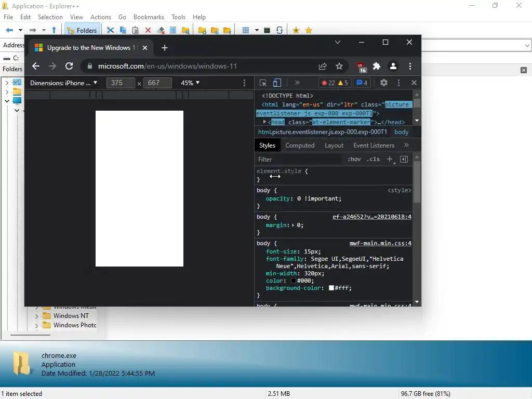
Task: Toggle the computed styles sidebar icon
Action: point(404,159)
